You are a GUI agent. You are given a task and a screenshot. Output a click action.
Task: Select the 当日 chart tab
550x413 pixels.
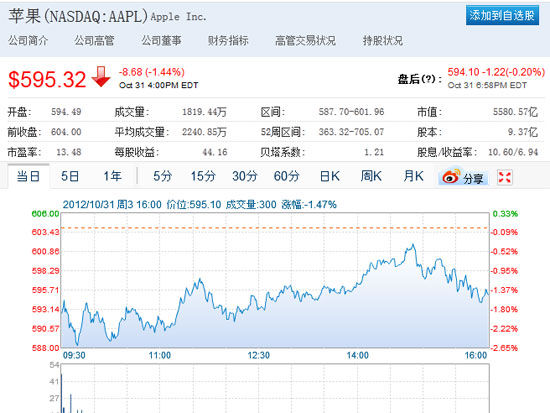pos(28,176)
